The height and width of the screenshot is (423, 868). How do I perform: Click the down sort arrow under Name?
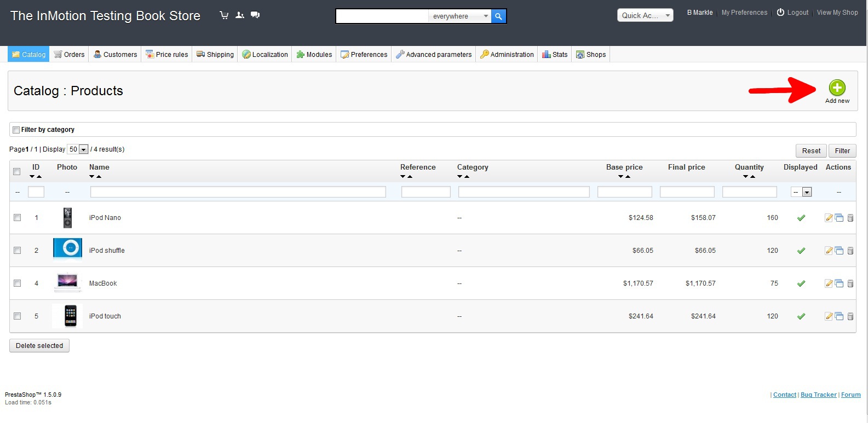click(x=92, y=177)
